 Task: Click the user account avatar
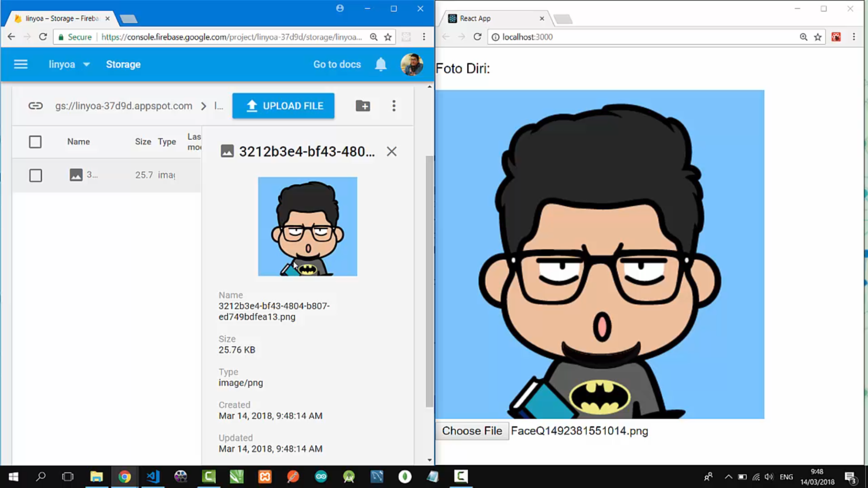[411, 64]
